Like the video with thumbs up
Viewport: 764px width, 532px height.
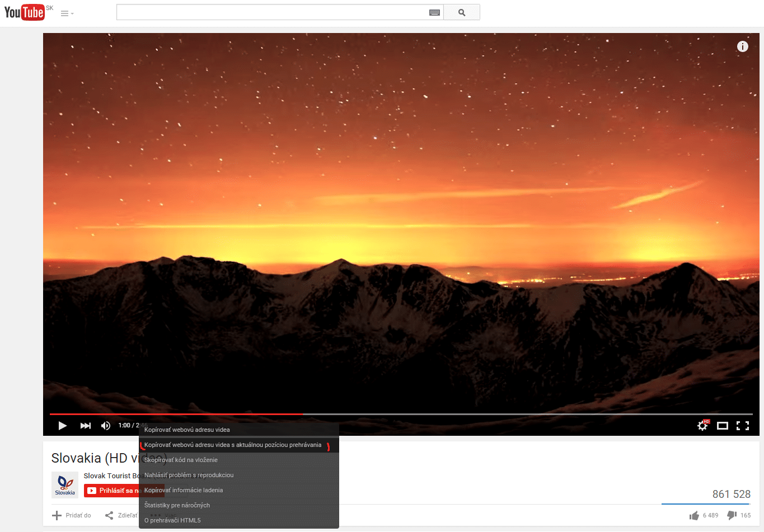(x=704, y=515)
